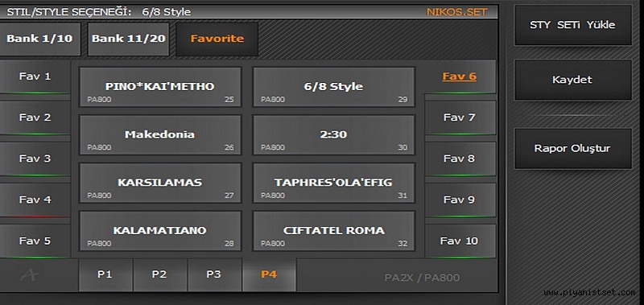Load the PINO*KAI'METHO style
The height and width of the screenshot is (305, 644).
[160, 87]
